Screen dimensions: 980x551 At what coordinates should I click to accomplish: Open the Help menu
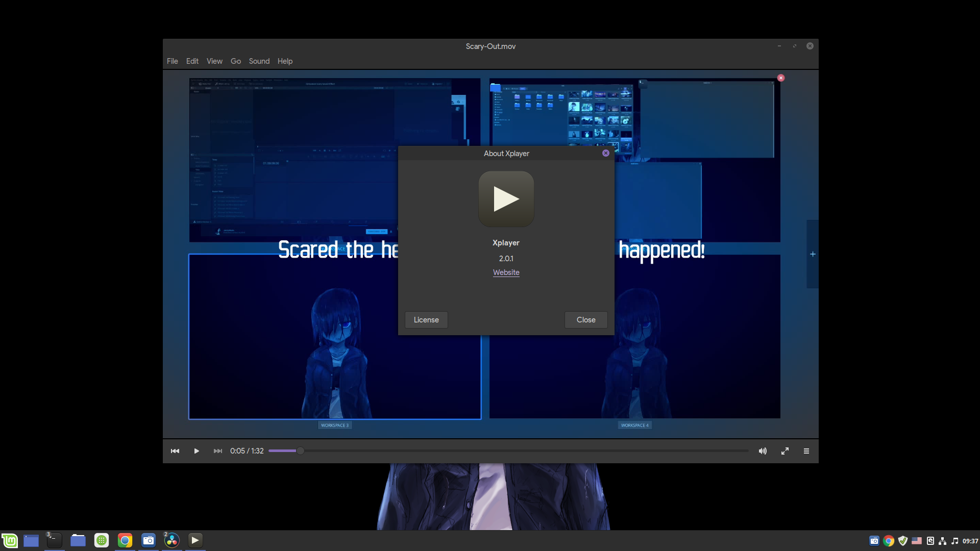[x=285, y=61]
